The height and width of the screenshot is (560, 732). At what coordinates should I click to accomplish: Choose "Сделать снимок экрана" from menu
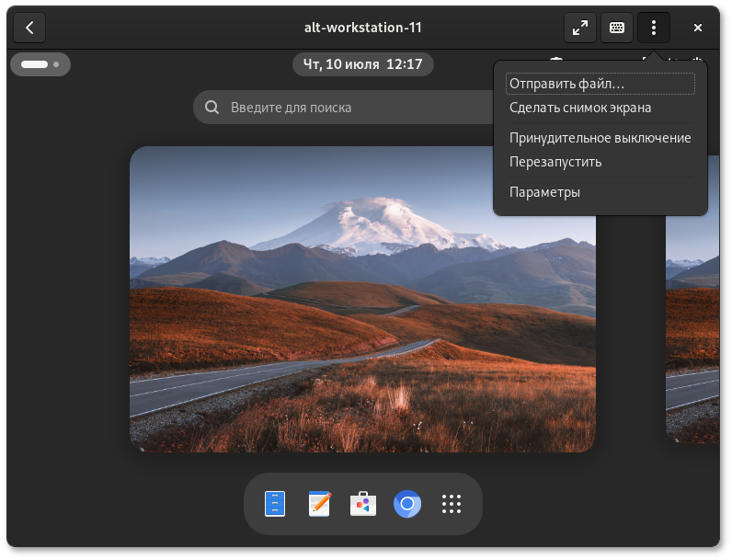(580, 108)
